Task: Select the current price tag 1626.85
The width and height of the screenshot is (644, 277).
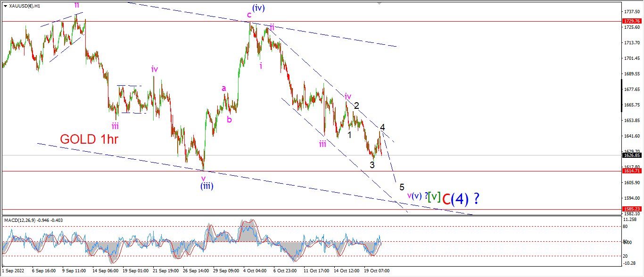Action: click(x=631, y=155)
